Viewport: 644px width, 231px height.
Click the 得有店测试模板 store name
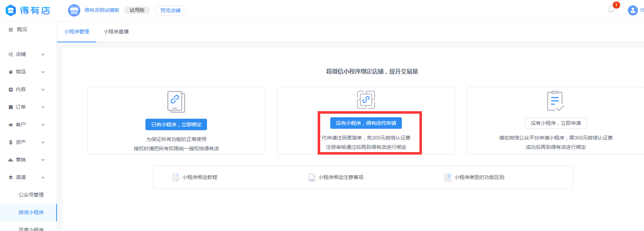coord(102,10)
